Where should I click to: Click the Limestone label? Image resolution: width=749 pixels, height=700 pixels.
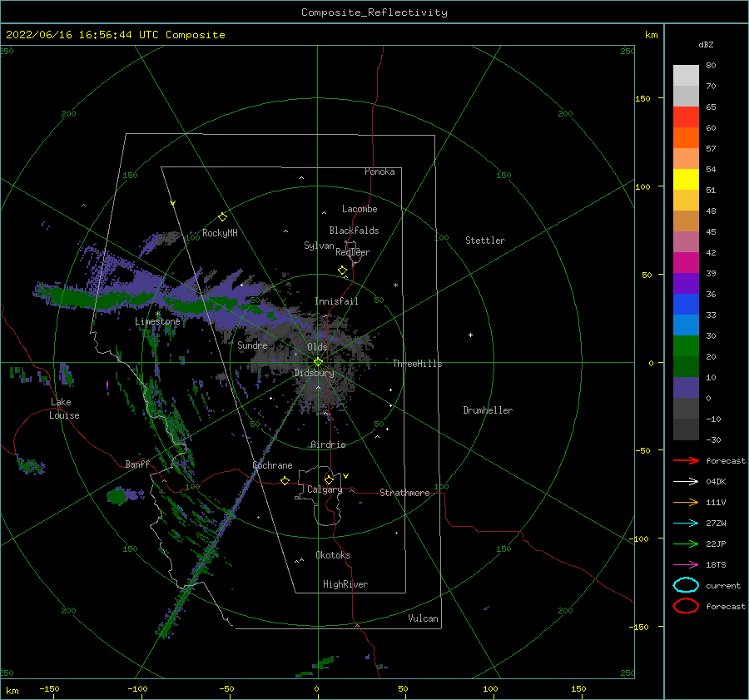[x=157, y=321]
